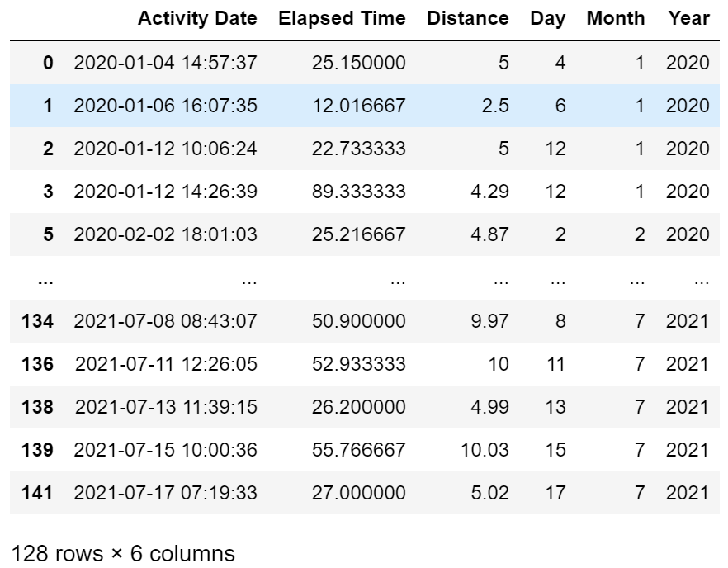This screenshot has height=568, width=728.
Task: Click the date 2021-07-11 12:26:05
Action: (165, 365)
